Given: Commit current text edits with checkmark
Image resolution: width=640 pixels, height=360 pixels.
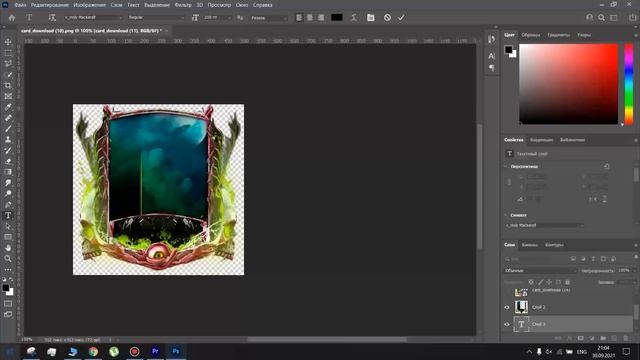Looking at the screenshot, I should click(401, 18).
